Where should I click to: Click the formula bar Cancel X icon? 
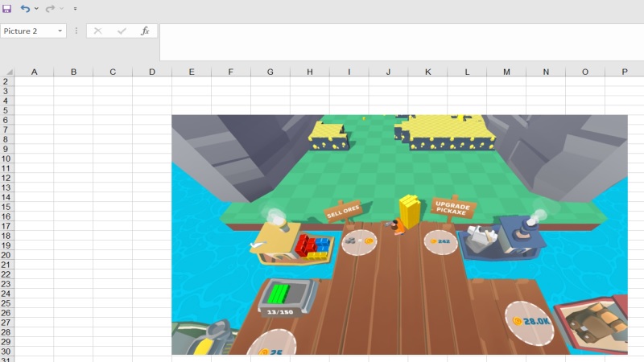(97, 31)
